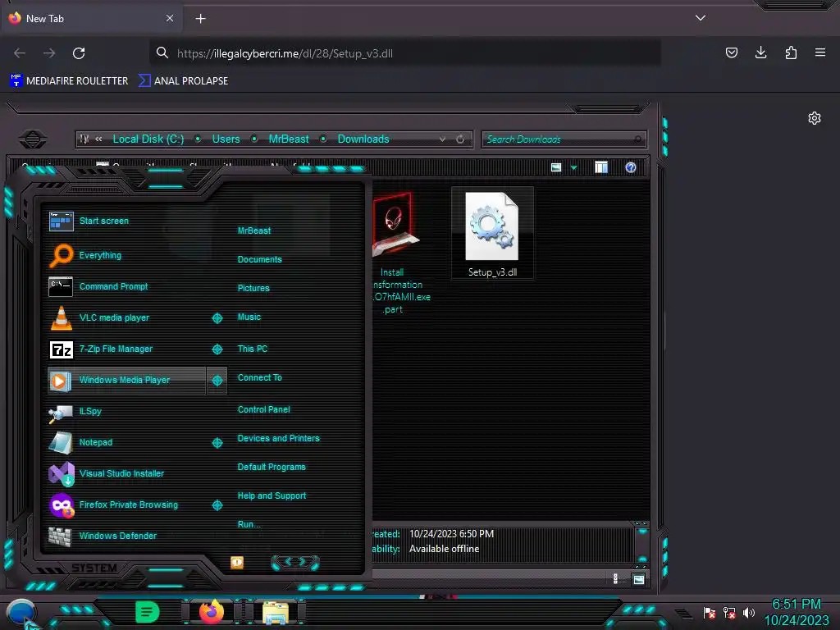The image size is (840, 630).
Task: Click the start menu power arrows button
Action: pyautogui.click(x=295, y=562)
